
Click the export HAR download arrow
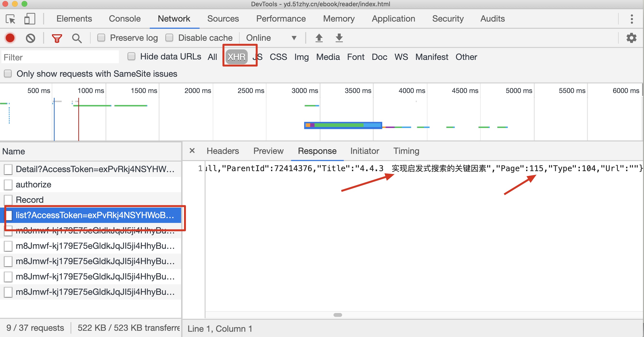coord(339,38)
